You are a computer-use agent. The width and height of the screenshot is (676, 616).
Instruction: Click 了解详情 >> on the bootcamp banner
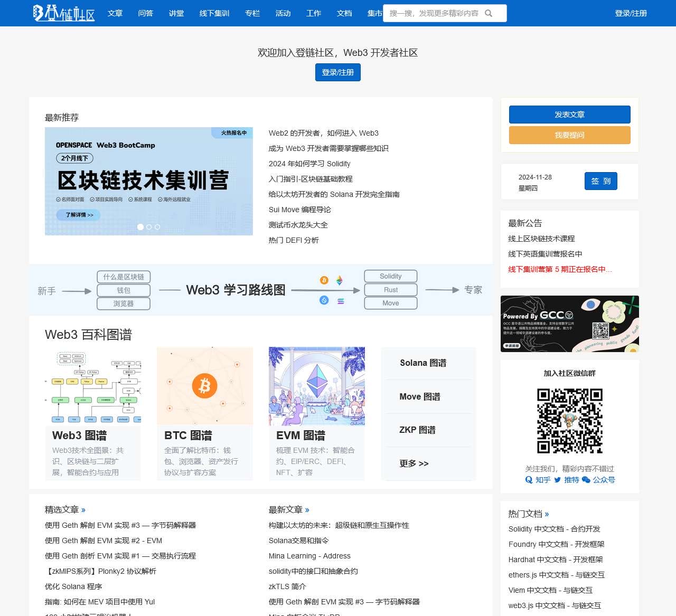click(79, 215)
